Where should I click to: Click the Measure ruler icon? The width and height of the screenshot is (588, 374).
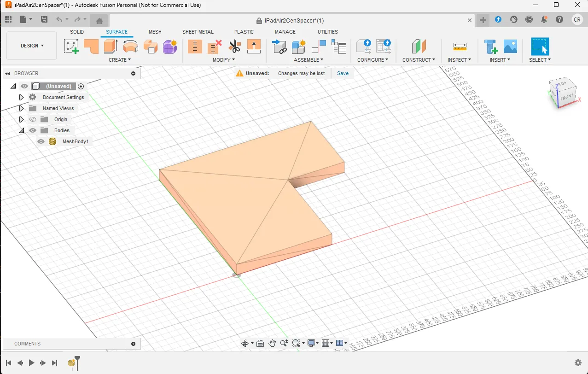[x=460, y=47]
